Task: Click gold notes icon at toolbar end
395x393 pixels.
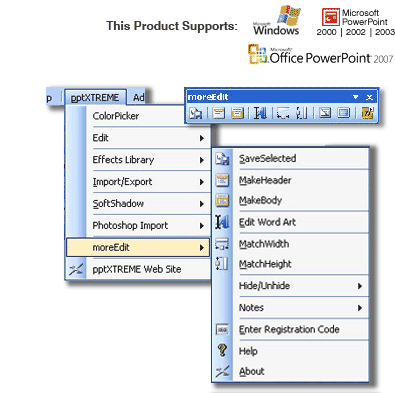Action: (x=367, y=113)
